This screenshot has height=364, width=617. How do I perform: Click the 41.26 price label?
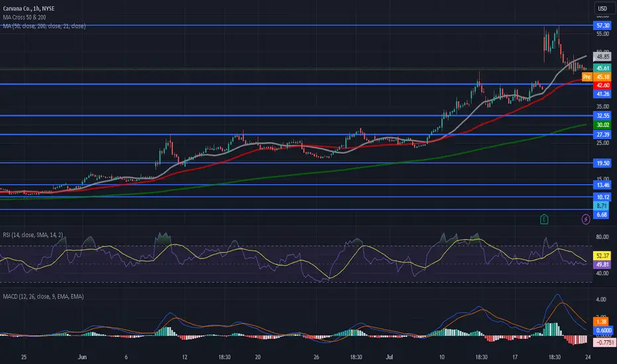602,94
